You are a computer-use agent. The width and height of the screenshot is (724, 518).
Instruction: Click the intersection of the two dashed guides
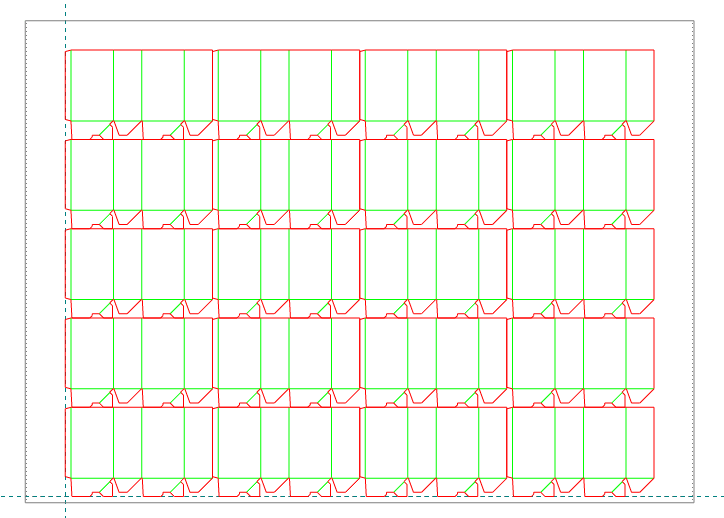pyautogui.click(x=66, y=496)
